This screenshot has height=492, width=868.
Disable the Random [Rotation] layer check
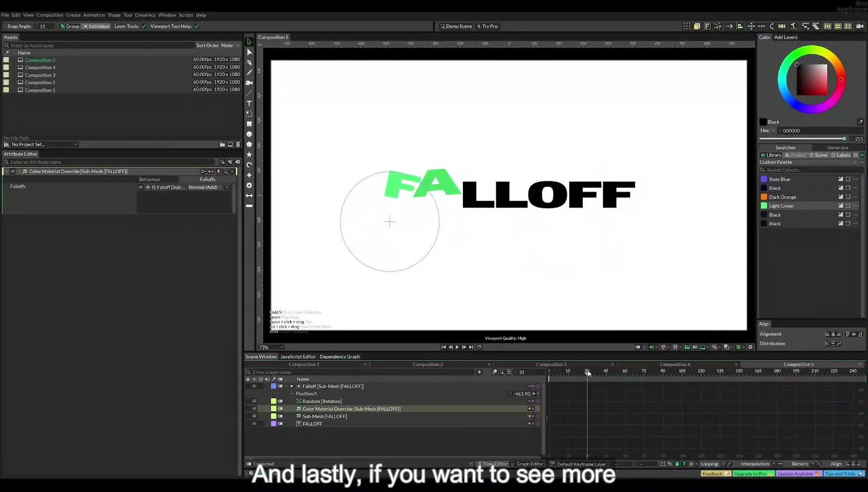click(254, 401)
